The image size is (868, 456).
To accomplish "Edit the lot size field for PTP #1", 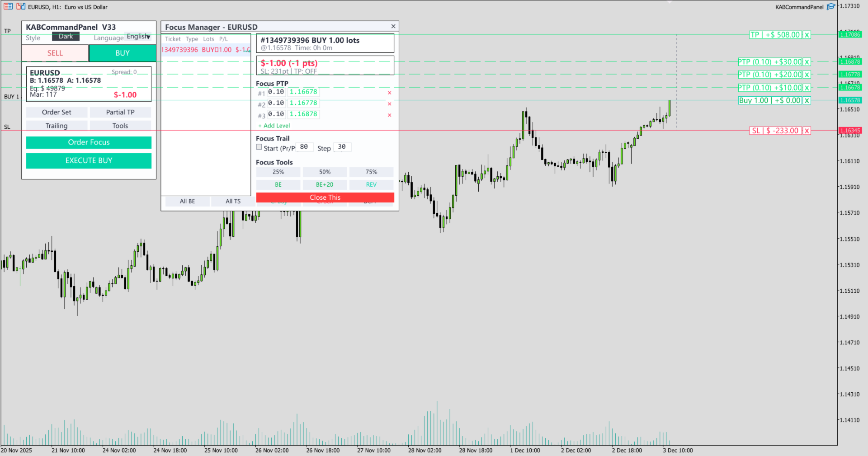I will 276,92.
